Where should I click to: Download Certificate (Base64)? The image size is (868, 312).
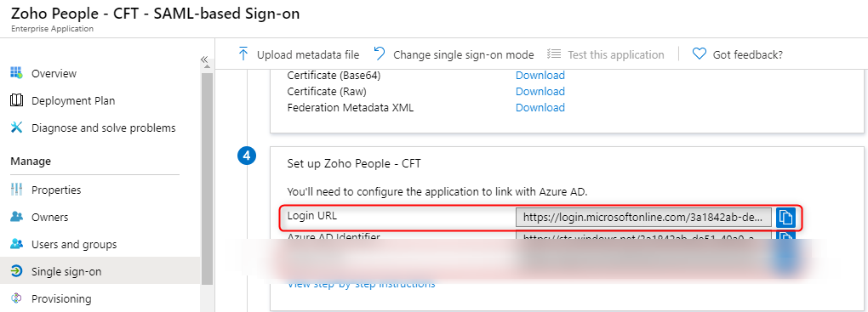tap(540, 75)
